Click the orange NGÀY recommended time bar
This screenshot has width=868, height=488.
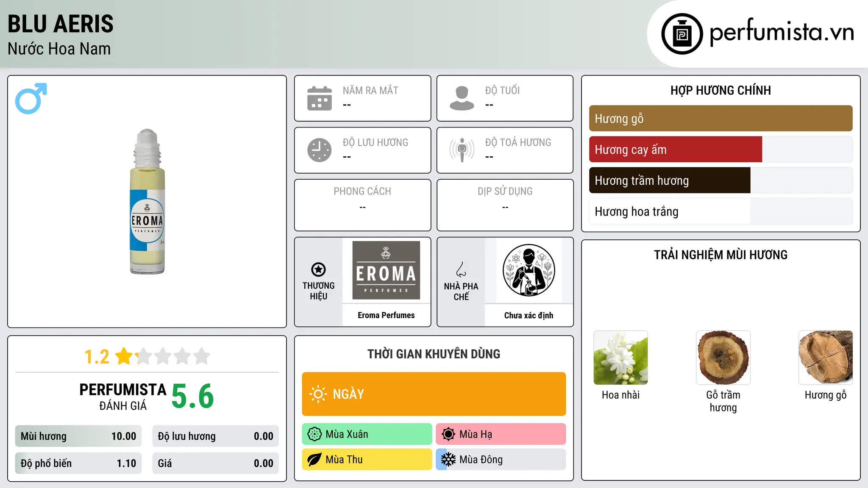click(434, 394)
